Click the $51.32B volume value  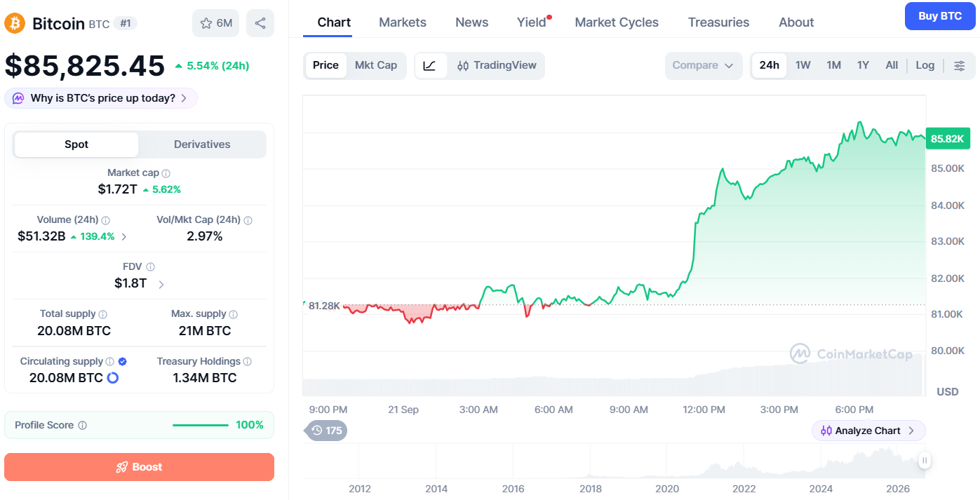click(x=41, y=236)
